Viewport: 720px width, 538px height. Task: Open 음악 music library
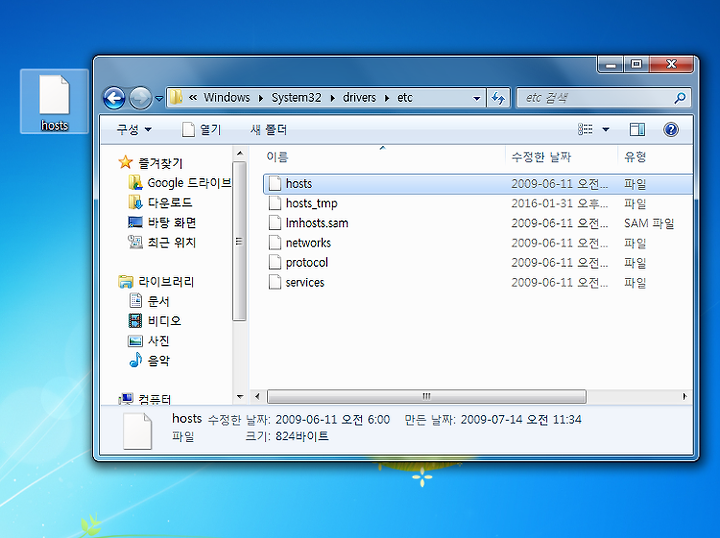(x=158, y=360)
